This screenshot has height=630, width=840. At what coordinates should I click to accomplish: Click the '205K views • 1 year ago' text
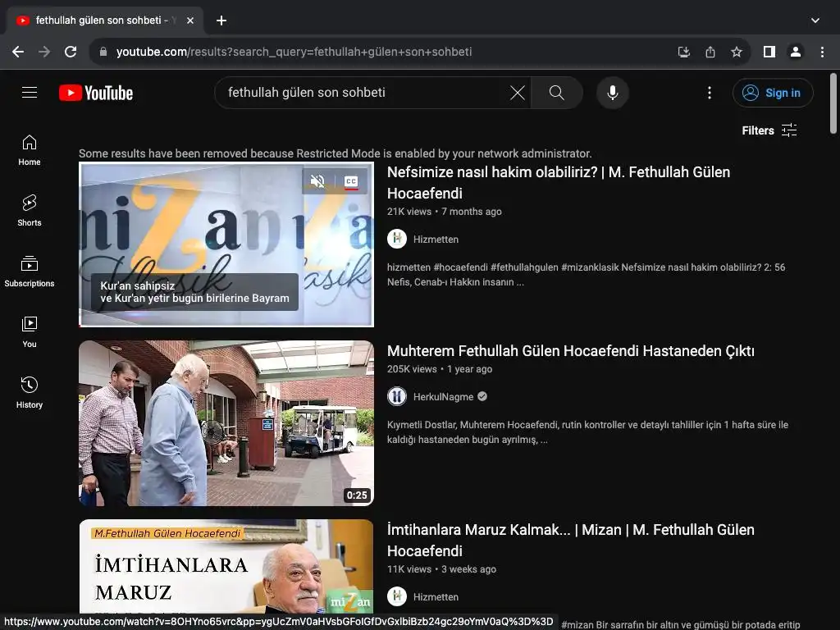coord(440,369)
